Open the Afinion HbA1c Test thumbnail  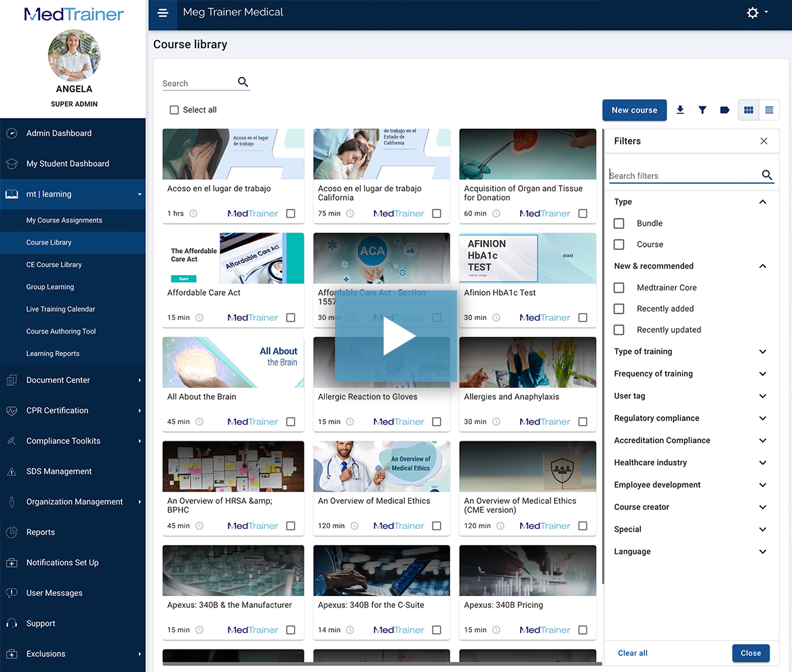pyautogui.click(x=528, y=258)
